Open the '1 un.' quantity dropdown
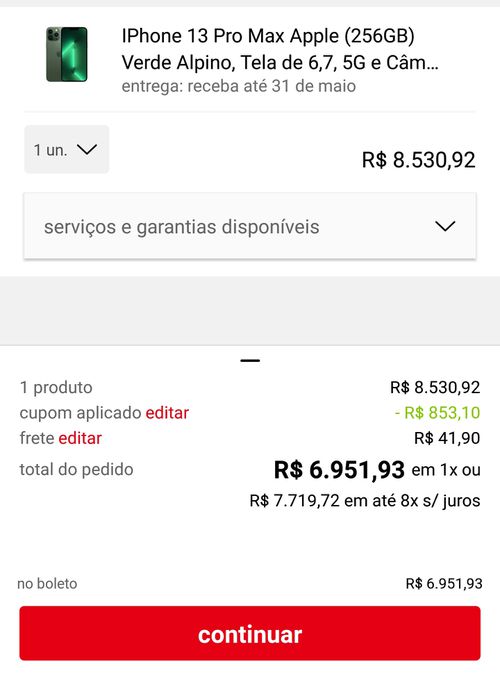 66,149
